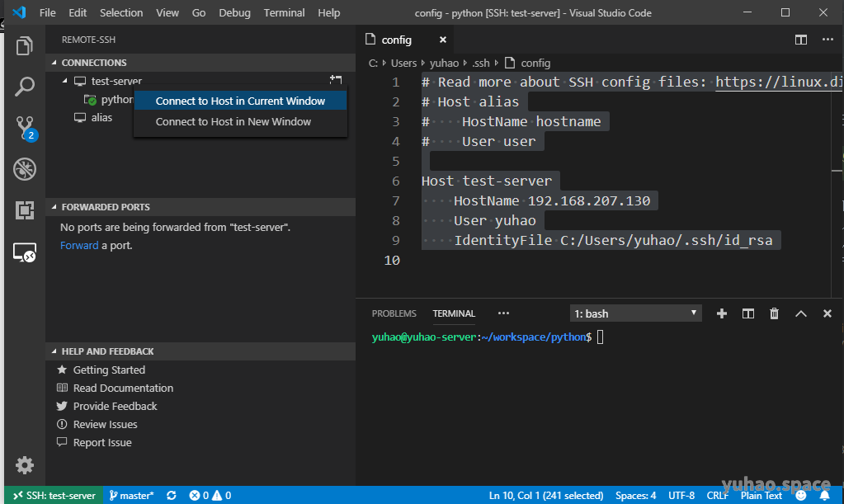Image resolution: width=844 pixels, height=504 pixels.
Task: Open the Terminal menu
Action: pos(284,12)
